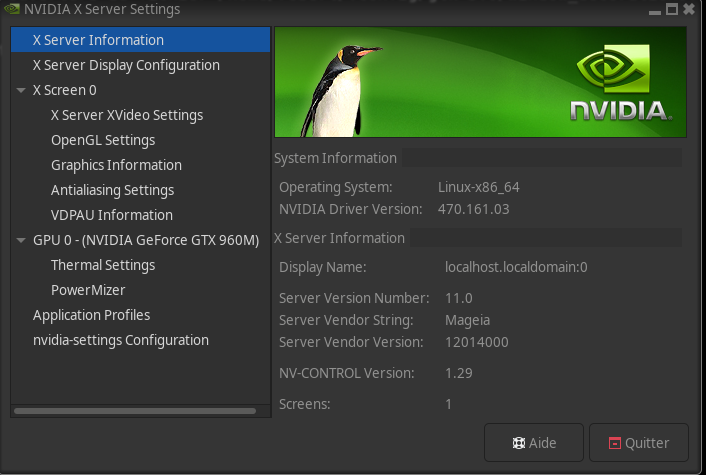This screenshot has height=475, width=706.
Task: Click the System Information section header
Action: point(335,158)
